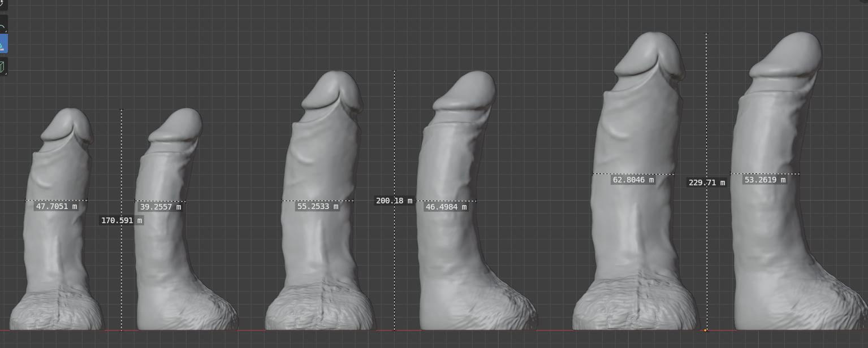Click the 170.591 m height measurement
The height and width of the screenshot is (348, 868).
click(x=122, y=220)
